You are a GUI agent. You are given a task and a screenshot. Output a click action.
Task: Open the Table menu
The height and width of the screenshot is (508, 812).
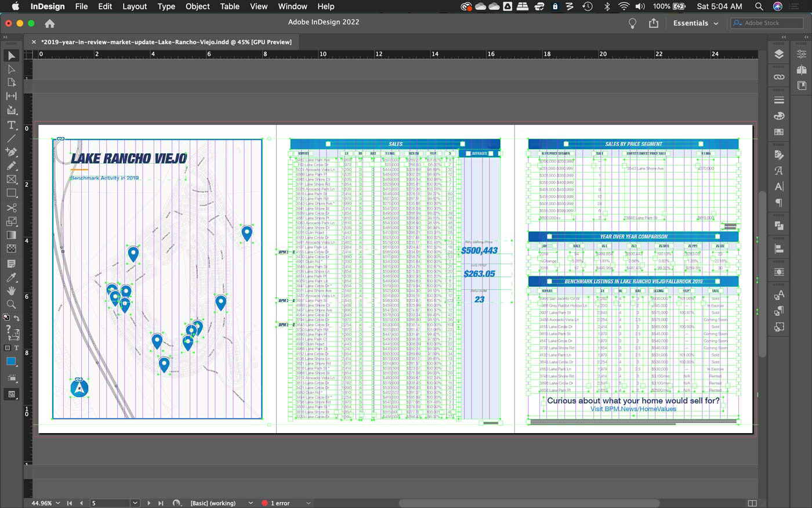pyautogui.click(x=230, y=6)
